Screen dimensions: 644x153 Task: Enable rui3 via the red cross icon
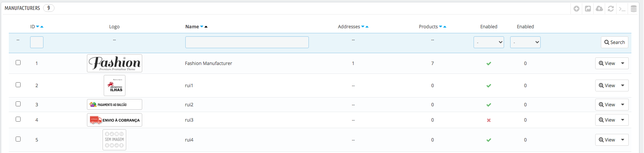489,120
